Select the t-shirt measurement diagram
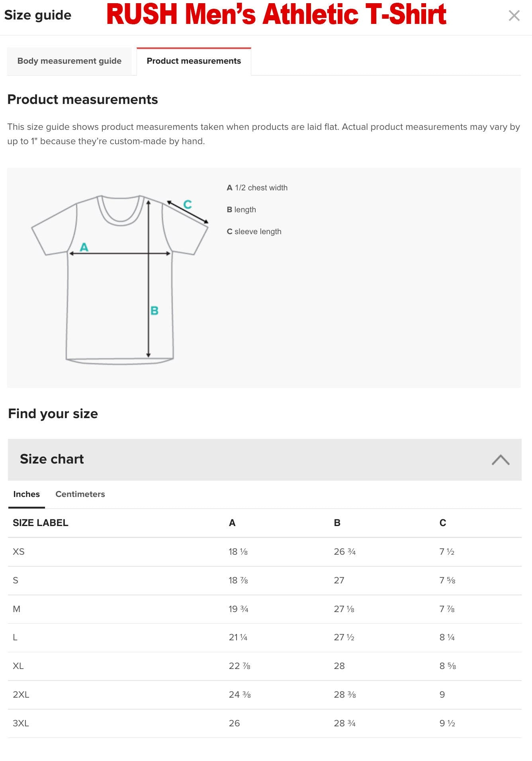 click(x=119, y=279)
